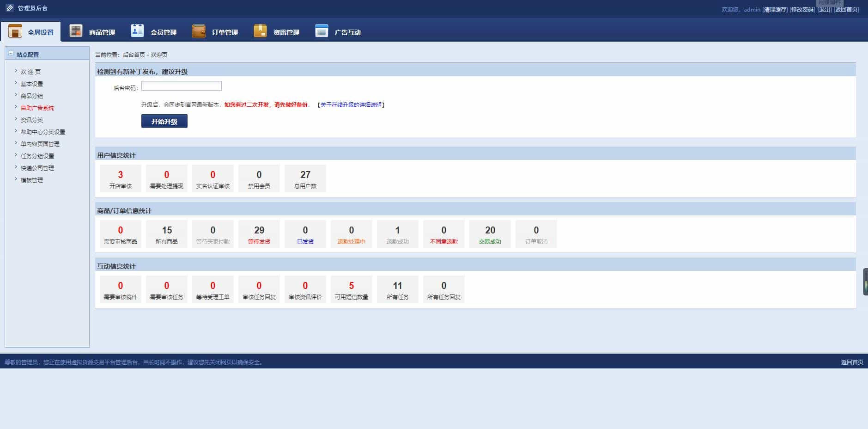Collapse the 站点配置 sidebar section
The width and height of the screenshot is (868, 429).
[11, 54]
